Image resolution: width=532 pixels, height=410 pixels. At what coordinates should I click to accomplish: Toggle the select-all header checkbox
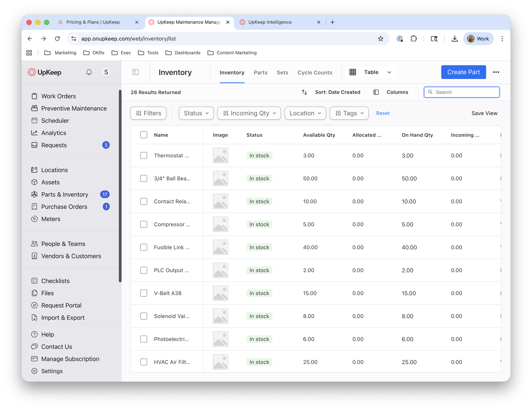coord(144,135)
